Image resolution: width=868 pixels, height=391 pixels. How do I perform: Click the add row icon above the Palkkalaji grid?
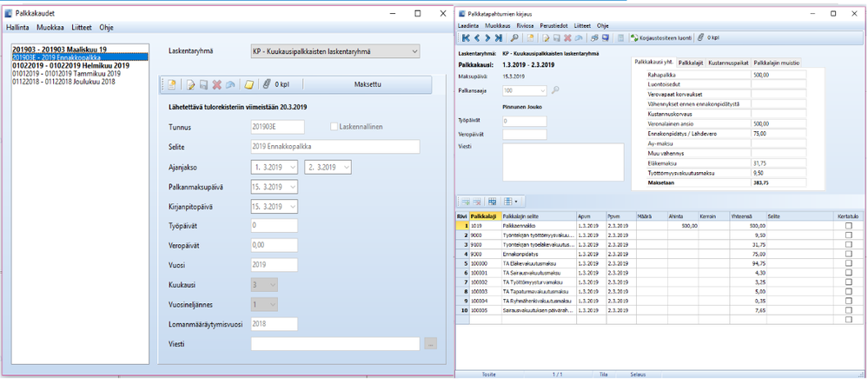tap(466, 202)
